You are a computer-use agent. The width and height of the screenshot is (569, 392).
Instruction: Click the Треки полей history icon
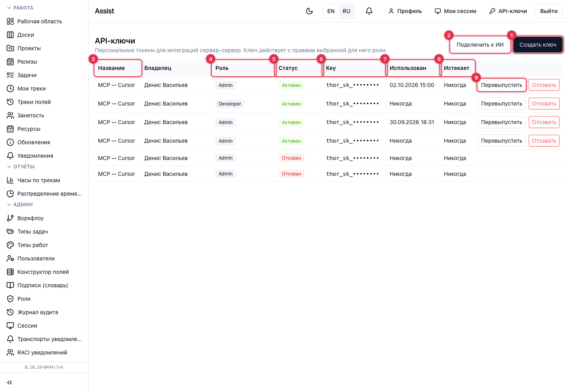pos(10,102)
